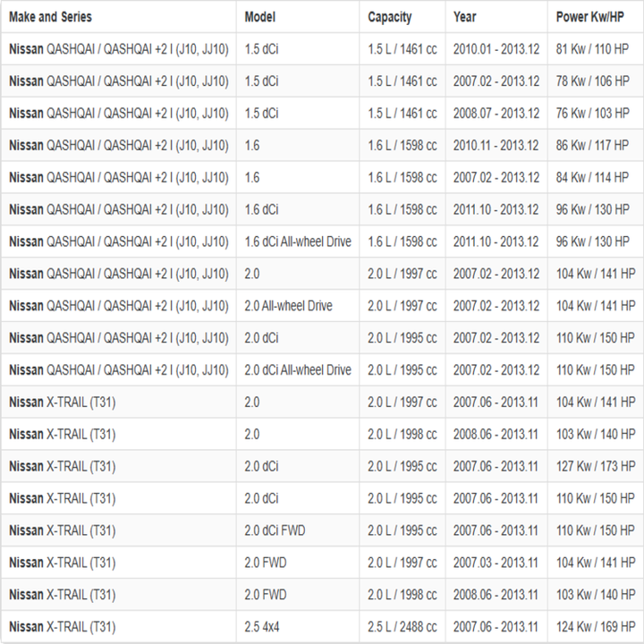
Task: Click the Capacity column header
Action: tap(390, 17)
